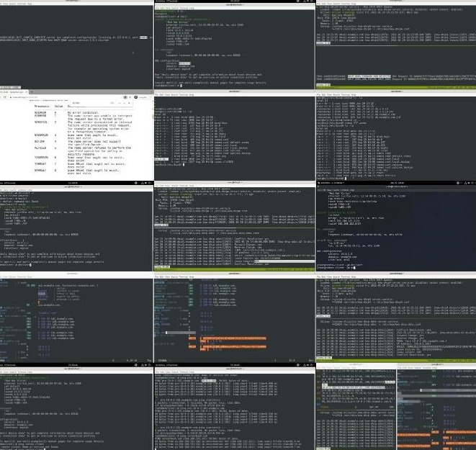Open the top-row nmcli thumbnail with highlighted server value
476x450 pixels.
(235, 45)
